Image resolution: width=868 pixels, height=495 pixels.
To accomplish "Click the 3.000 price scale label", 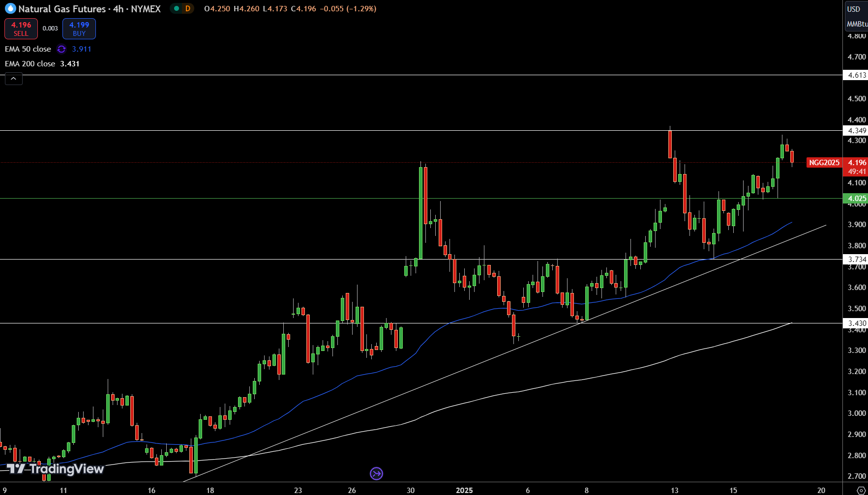I will point(857,413).
